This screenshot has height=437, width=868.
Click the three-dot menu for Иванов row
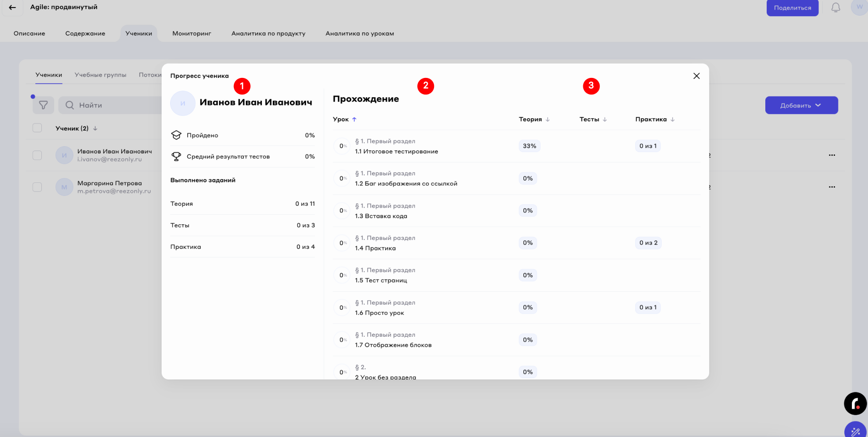(831, 155)
